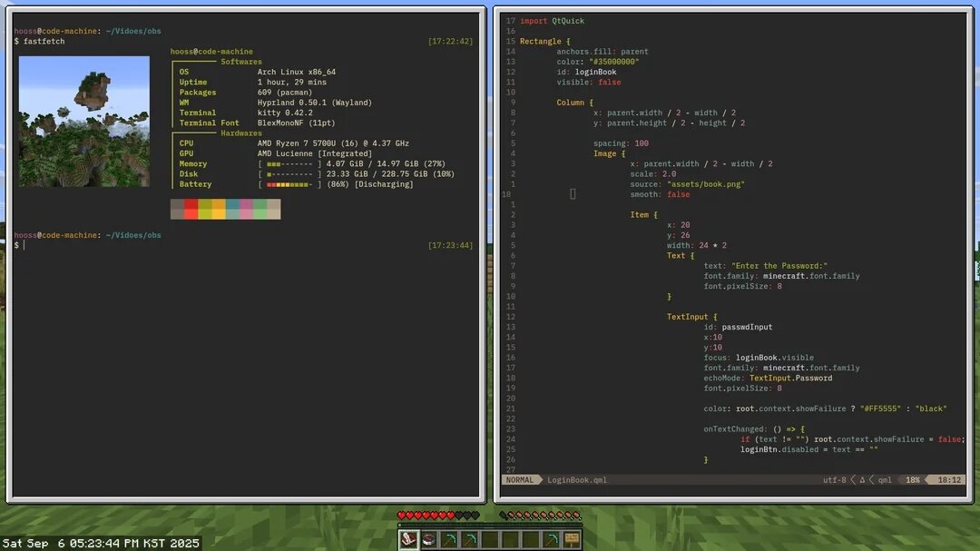Image resolution: width=980 pixels, height=551 pixels.
Task: Click the 'loginBtn.disabled' line
Action: [809, 449]
